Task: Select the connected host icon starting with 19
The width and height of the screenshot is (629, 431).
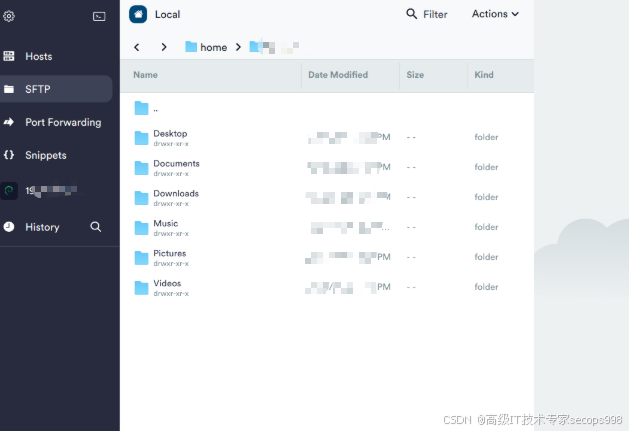Action: [9, 191]
